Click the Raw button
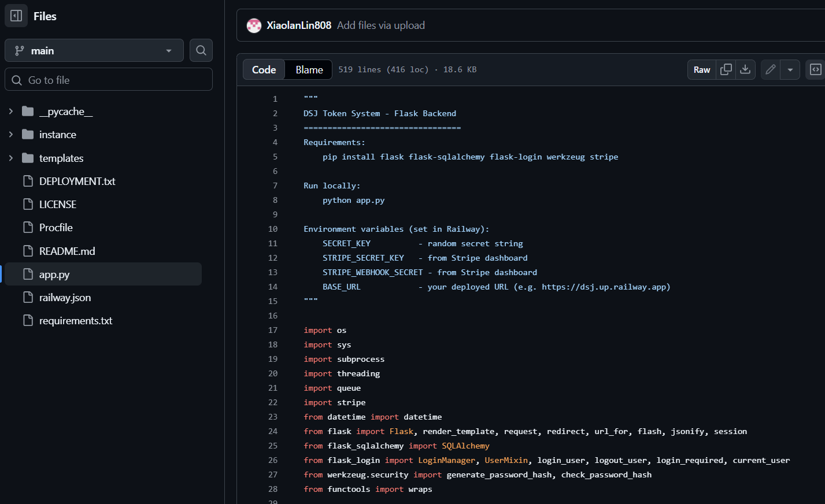Screen dimensions: 825x504 701,69
